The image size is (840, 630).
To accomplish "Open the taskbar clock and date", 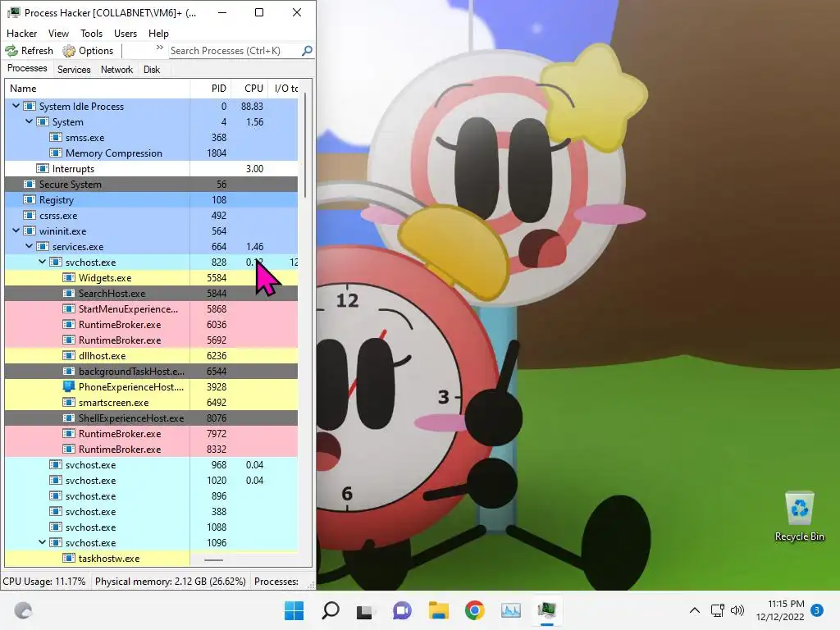I will [x=780, y=610].
